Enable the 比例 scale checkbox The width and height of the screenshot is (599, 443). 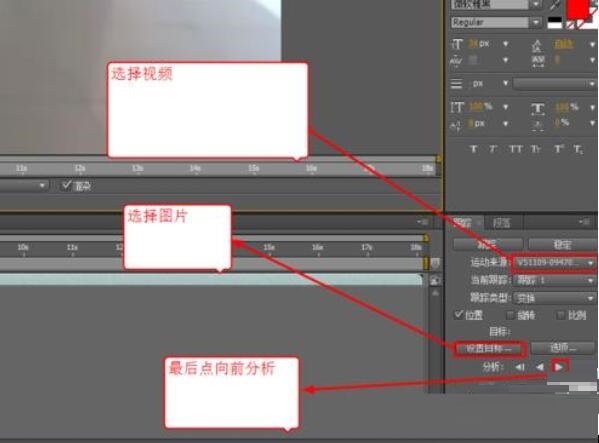click(x=560, y=315)
